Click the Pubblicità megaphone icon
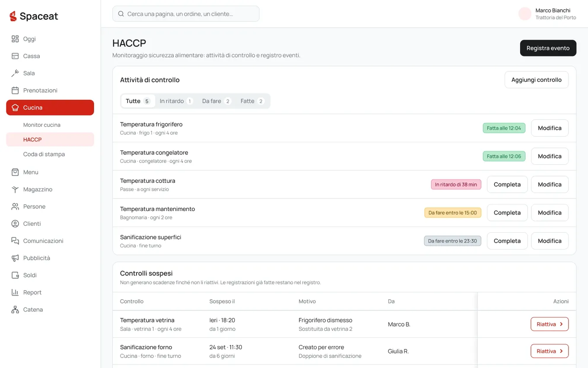Image resolution: width=588 pixels, height=368 pixels. 15,258
